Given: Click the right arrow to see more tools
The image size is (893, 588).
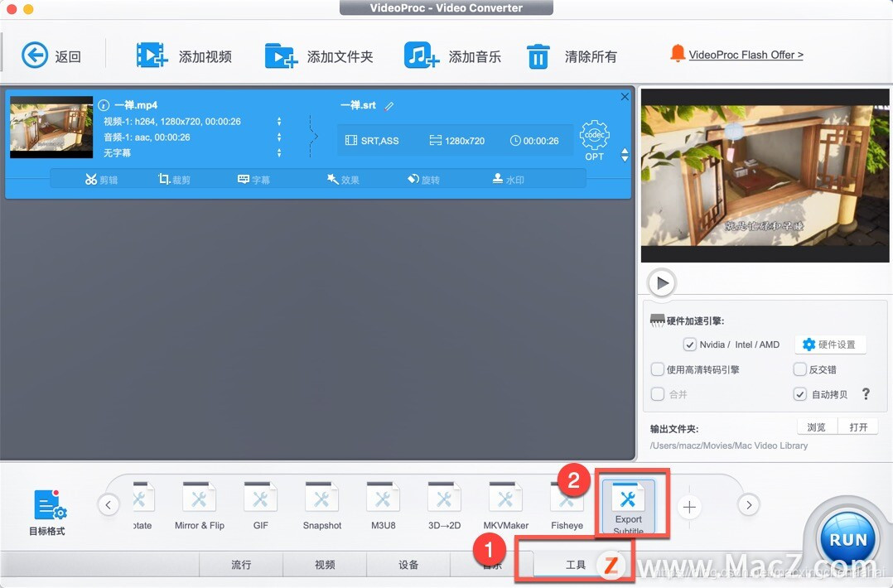Looking at the screenshot, I should pyautogui.click(x=749, y=504).
